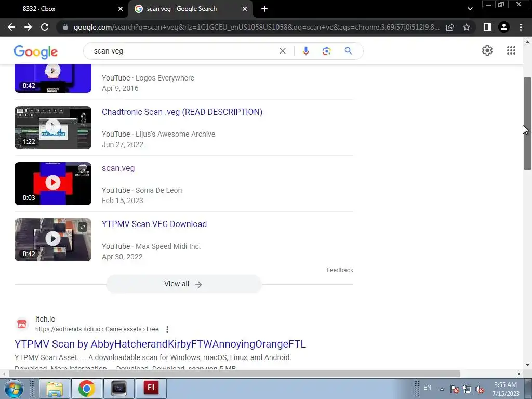
Task: Search by image with Google Lens icon
Action: point(326,51)
